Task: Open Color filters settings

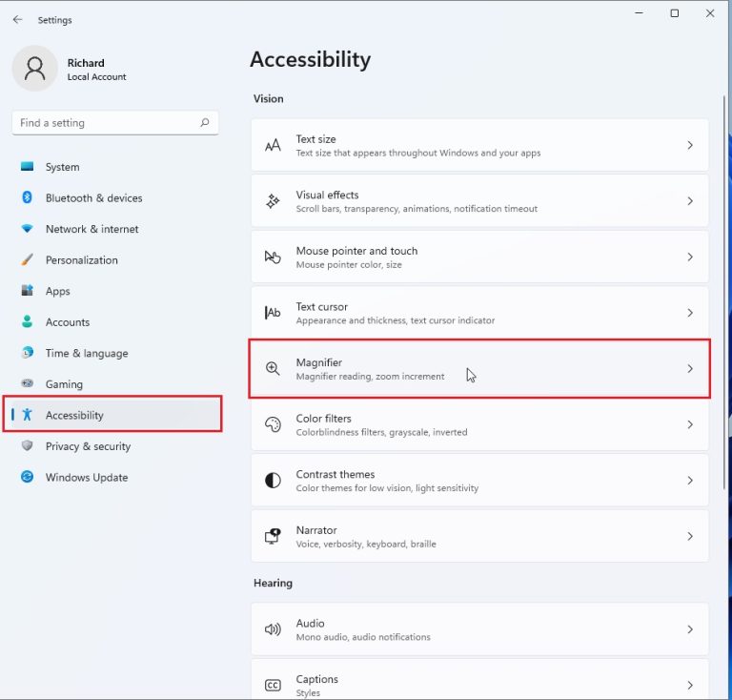Action: [x=479, y=424]
